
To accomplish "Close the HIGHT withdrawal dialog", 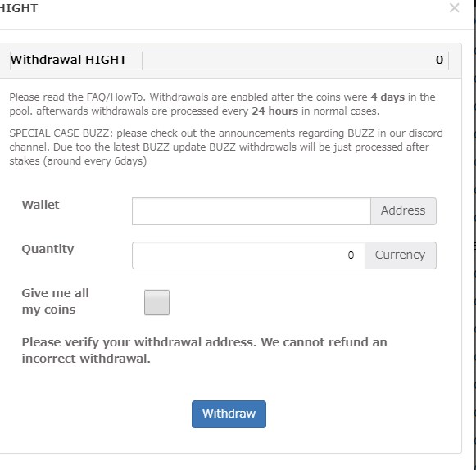I will (454, 8).
